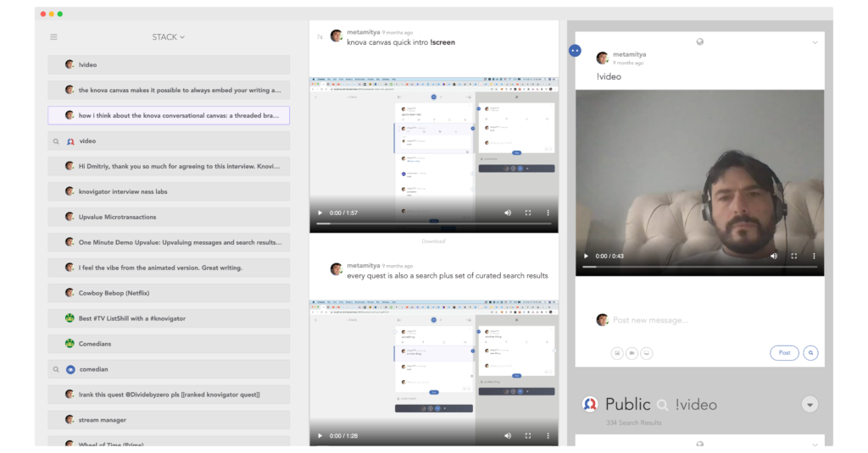The image size is (868, 453).
Task: Play the 'knova canvas quick intro' video
Action: [x=320, y=213]
